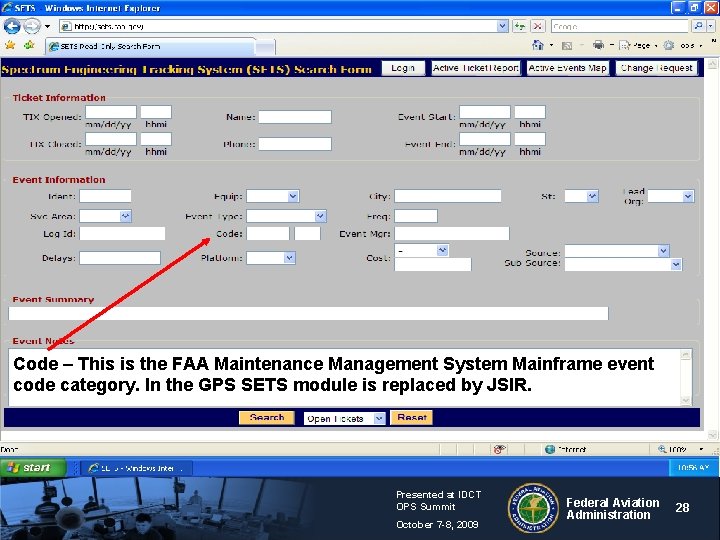
Task: Click the Stop loading red X icon
Action: click(538, 26)
